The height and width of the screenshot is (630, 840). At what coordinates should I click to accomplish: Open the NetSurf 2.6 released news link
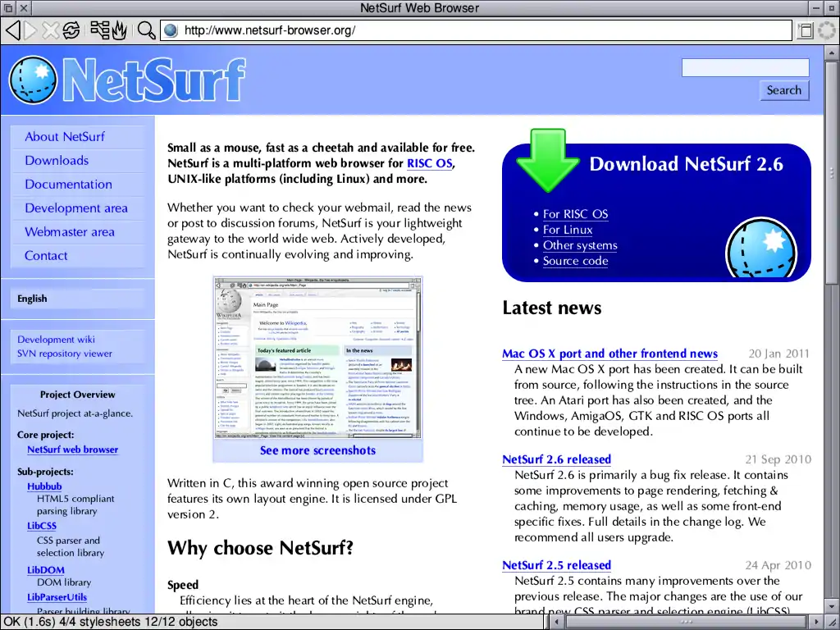[557, 459]
